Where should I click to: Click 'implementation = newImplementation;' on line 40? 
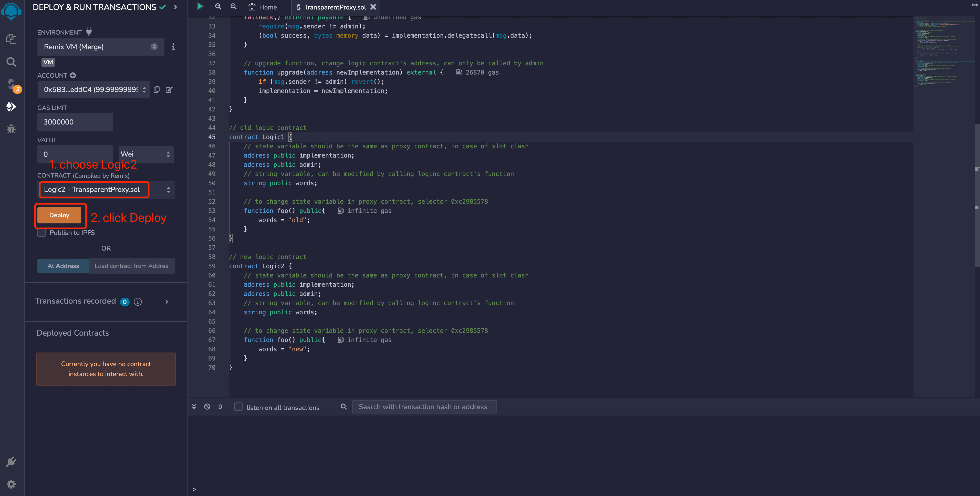[323, 91]
